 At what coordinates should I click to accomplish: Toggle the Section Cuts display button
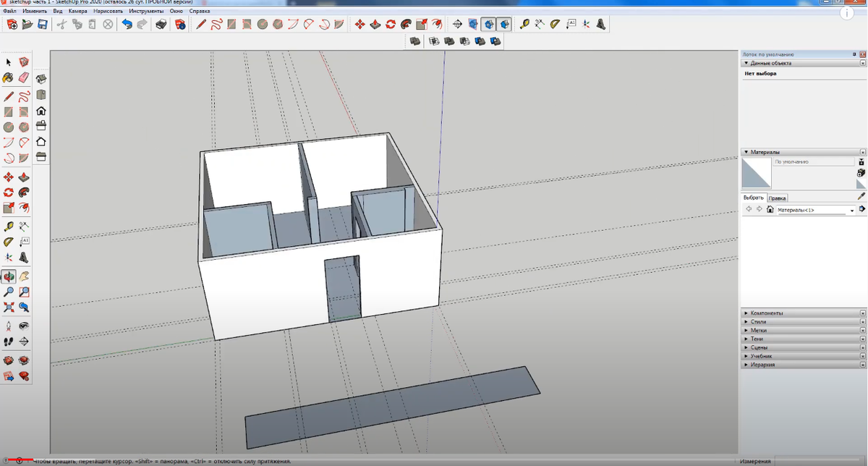coord(489,25)
